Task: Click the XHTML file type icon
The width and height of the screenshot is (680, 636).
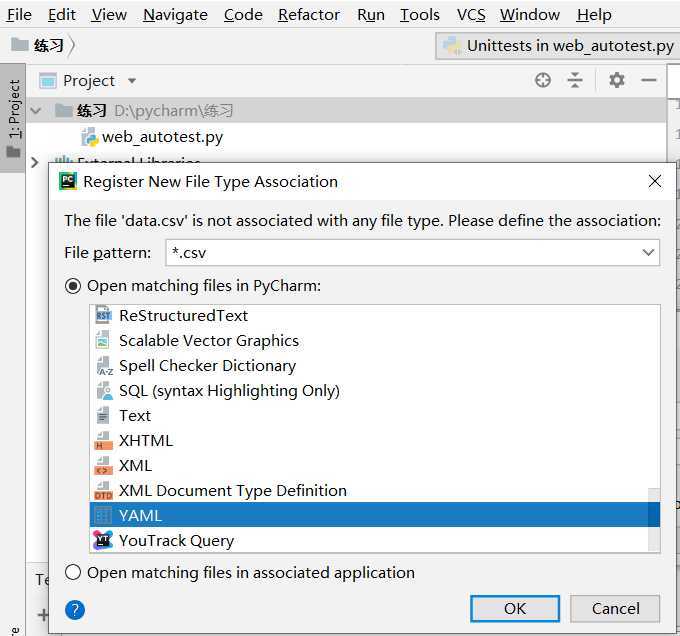Action: click(103, 440)
